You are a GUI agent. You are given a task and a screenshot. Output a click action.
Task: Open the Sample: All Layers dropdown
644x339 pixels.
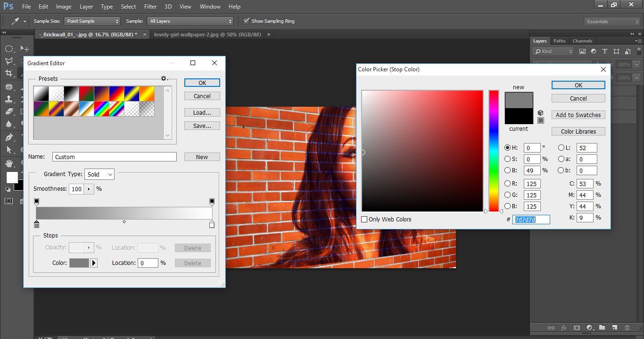tap(190, 21)
